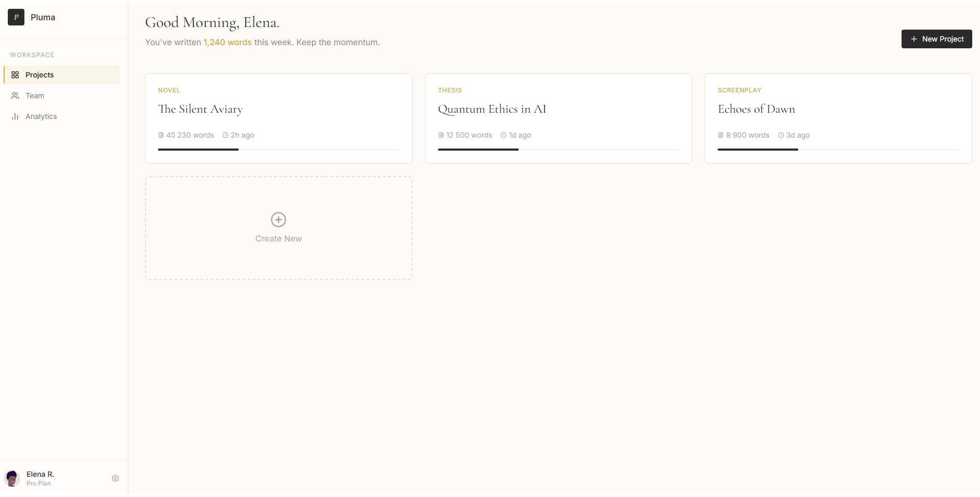Image resolution: width=980 pixels, height=497 pixels.
Task: Open Echoes of Dawn screenplay card
Action: [756, 109]
